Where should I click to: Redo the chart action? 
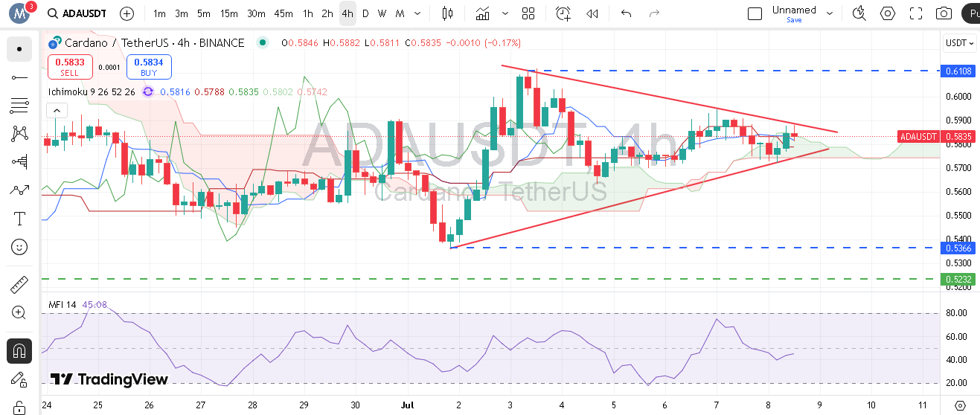click(654, 13)
